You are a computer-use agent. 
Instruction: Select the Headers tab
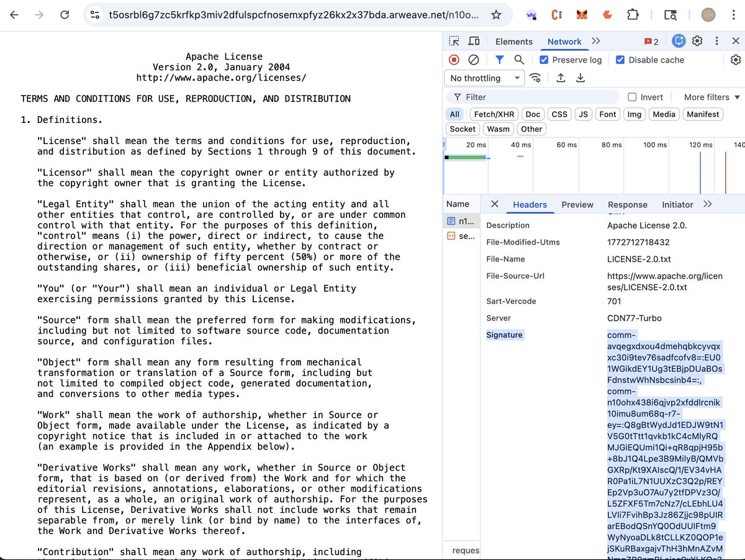(530, 204)
